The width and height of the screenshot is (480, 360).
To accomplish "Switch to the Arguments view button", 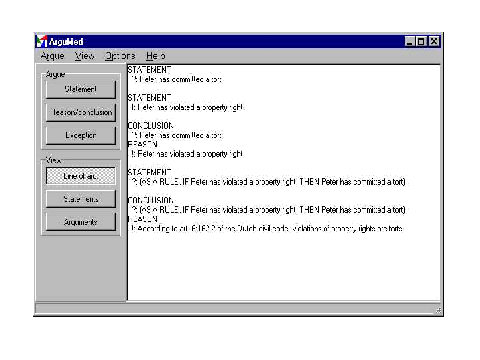I will pyautogui.click(x=81, y=222).
